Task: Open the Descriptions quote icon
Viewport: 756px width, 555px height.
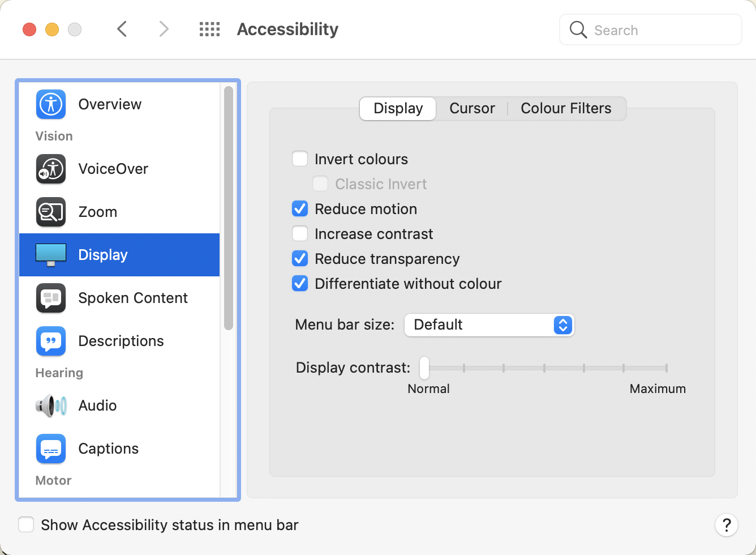Action: pos(51,341)
